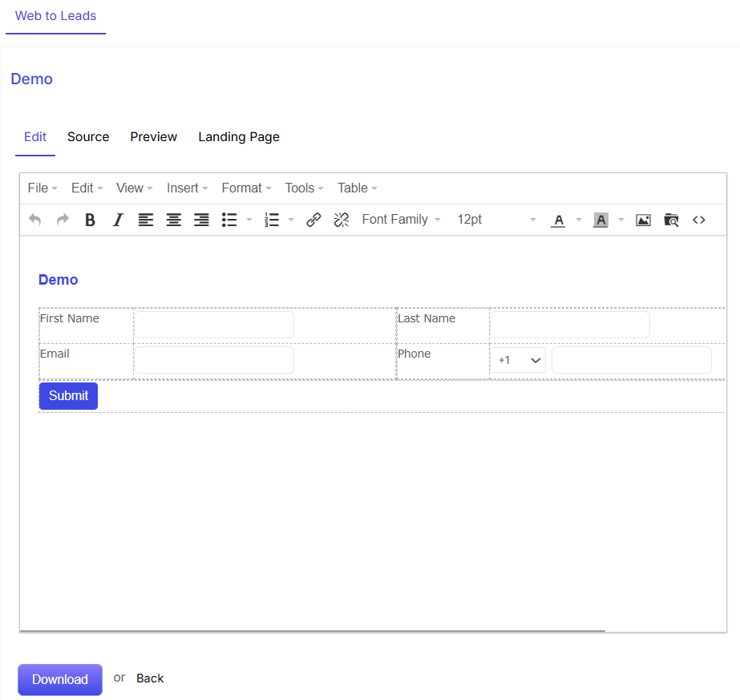This screenshot has height=700, width=740.
Task: Center align the text
Action: tap(174, 220)
